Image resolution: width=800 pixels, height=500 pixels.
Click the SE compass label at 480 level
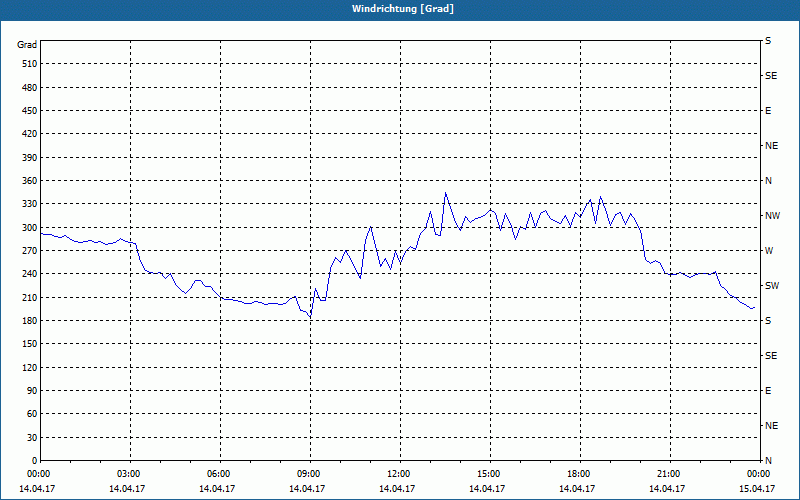pos(771,76)
